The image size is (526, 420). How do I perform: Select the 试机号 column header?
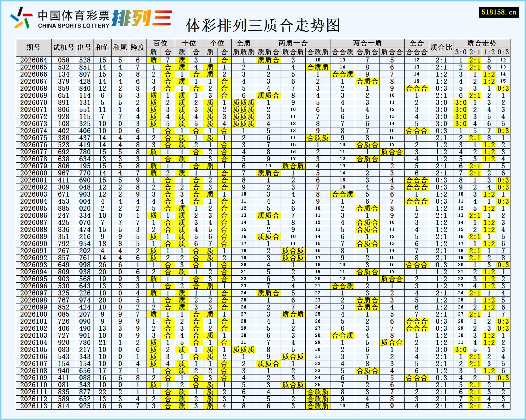[64, 47]
